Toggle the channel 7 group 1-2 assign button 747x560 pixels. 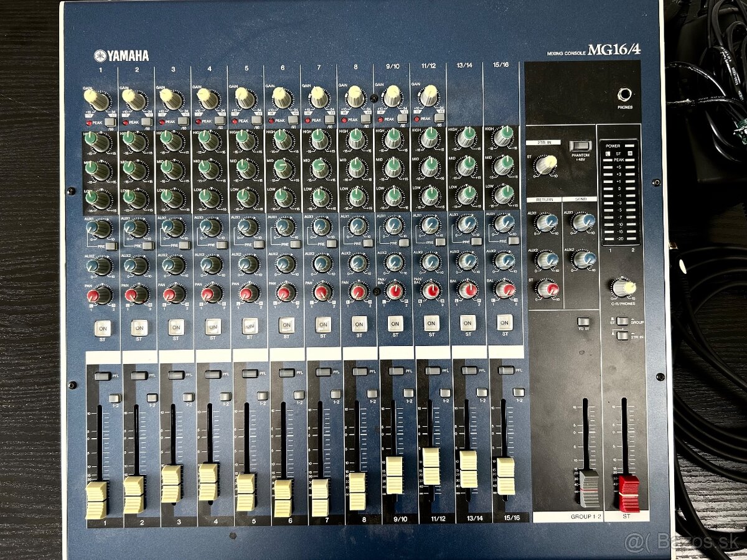tap(336, 394)
